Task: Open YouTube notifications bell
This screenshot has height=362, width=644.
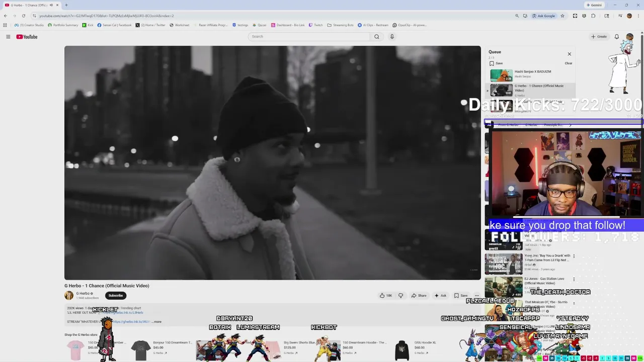Action: tap(617, 37)
